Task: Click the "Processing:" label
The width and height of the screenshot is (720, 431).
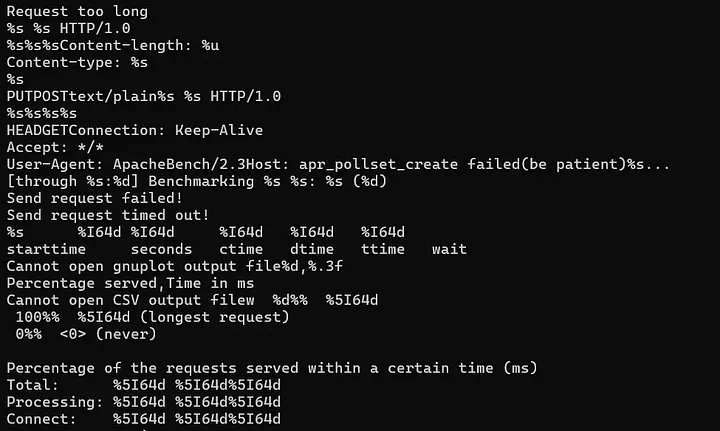Action: 50,402
